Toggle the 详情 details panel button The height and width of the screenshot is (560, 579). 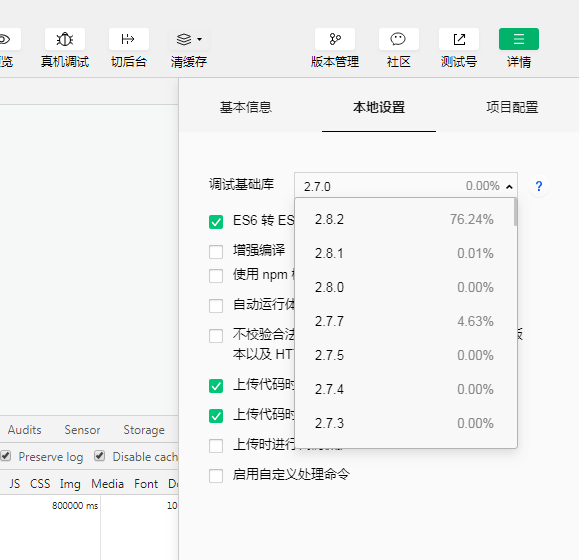pos(518,39)
